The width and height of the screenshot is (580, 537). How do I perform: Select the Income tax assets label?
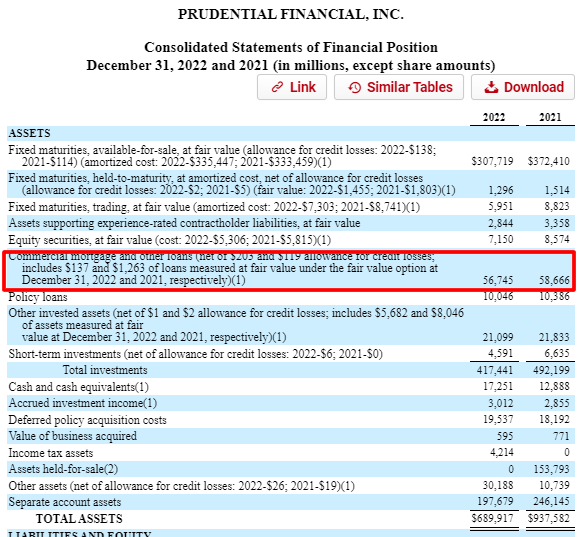51,453
